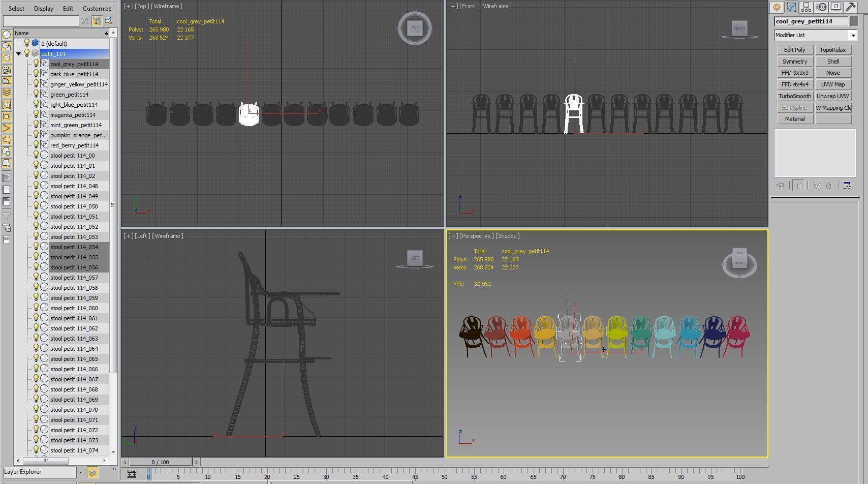This screenshot has height=484, width=868.
Task: Click the time slider 0 / 100 thumb
Action: coord(161,462)
